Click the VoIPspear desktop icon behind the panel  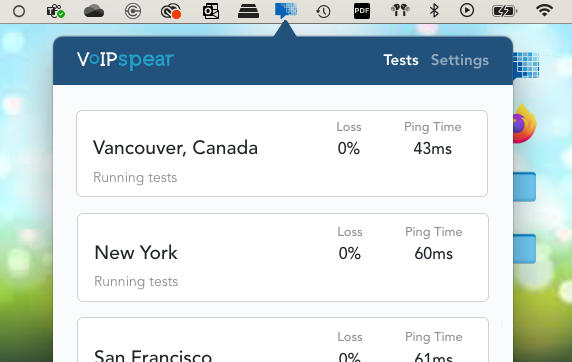(526, 65)
